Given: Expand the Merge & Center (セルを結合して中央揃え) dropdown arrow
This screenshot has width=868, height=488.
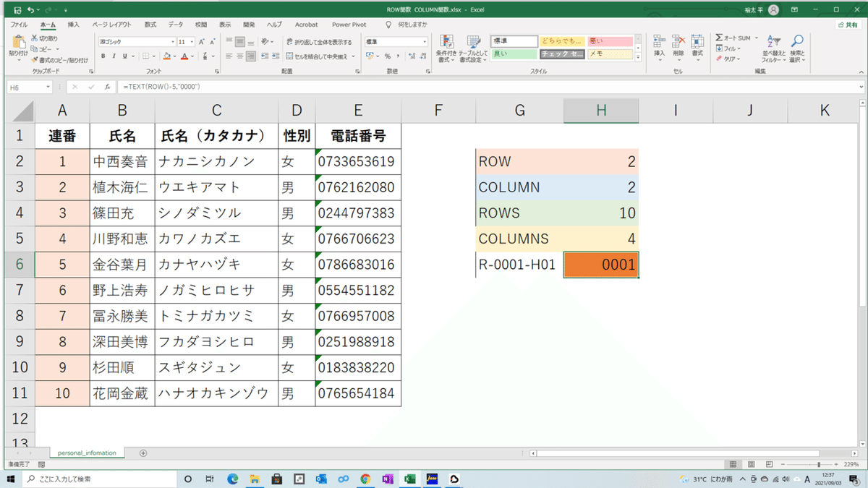Looking at the screenshot, I should (x=354, y=56).
